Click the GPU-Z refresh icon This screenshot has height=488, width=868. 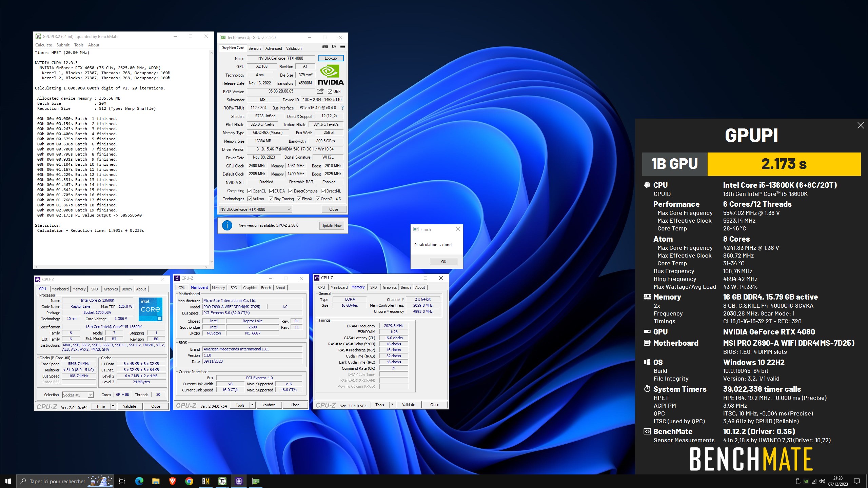(x=334, y=46)
